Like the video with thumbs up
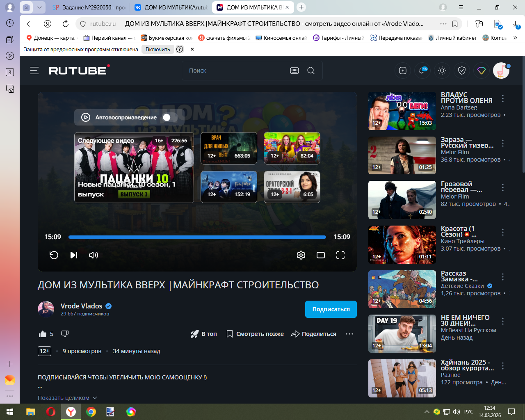This screenshot has height=420, width=525. point(43,334)
